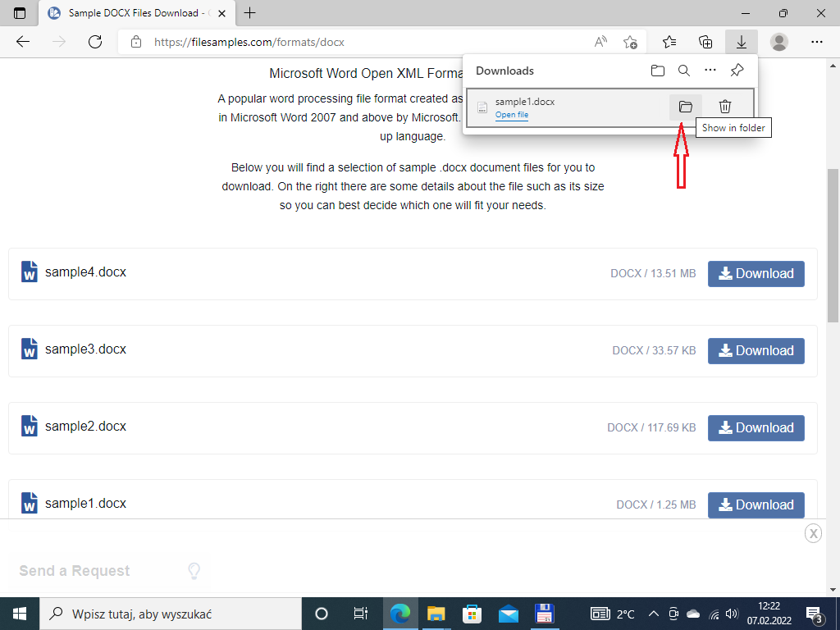
Task: Go back to previous page
Action: click(23, 42)
